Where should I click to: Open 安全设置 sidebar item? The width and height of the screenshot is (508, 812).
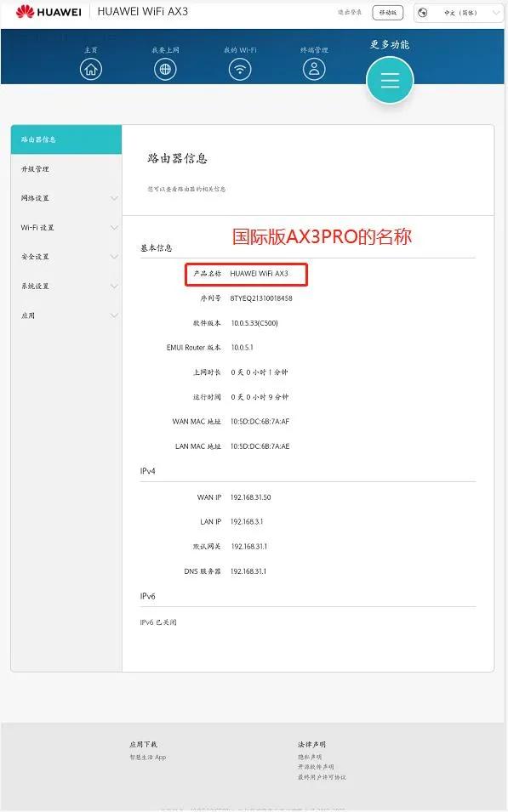(66, 257)
